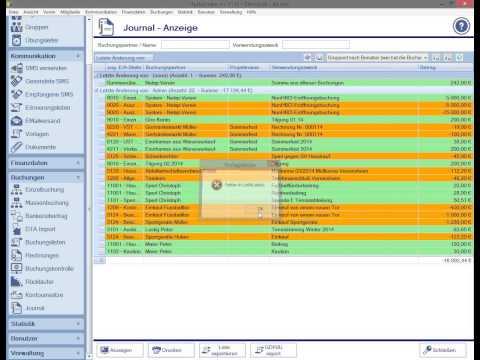
Task: Sort by the Buchungspartner column header
Action: 185,68
